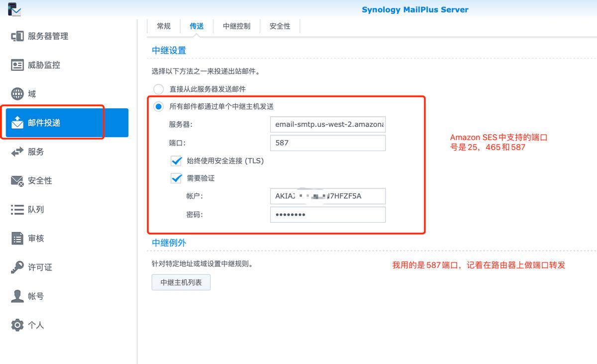
Task: Click the 安全性 envelope icon
Action: click(17, 181)
